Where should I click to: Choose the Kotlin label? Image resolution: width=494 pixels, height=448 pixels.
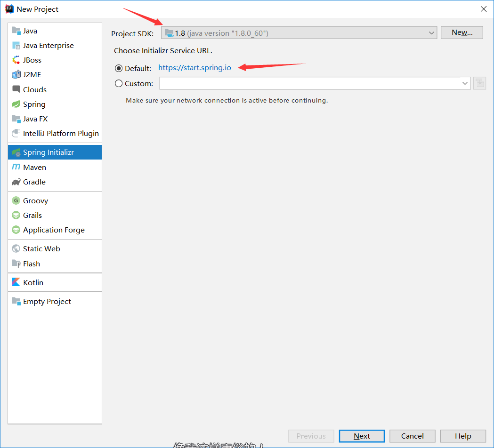click(x=33, y=282)
